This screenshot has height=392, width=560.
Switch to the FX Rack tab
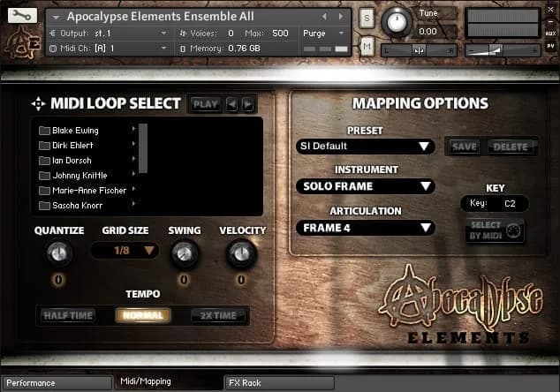pyautogui.click(x=280, y=383)
